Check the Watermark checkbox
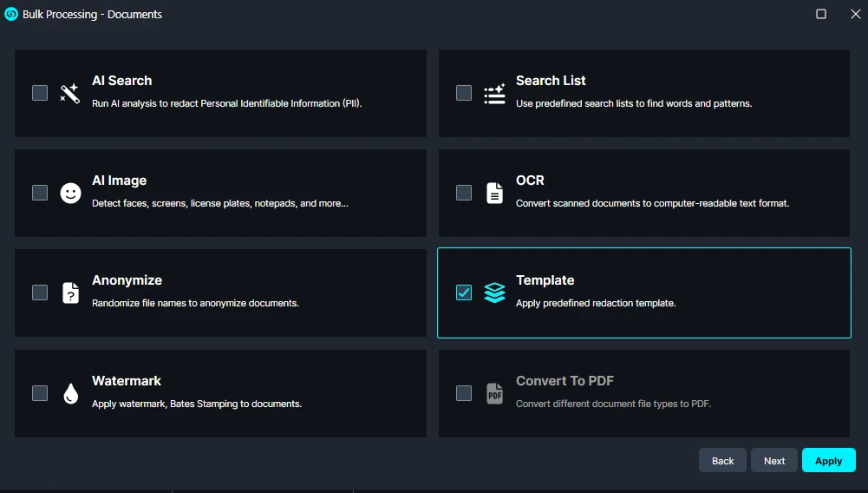Image resolution: width=868 pixels, height=493 pixels. (40, 393)
